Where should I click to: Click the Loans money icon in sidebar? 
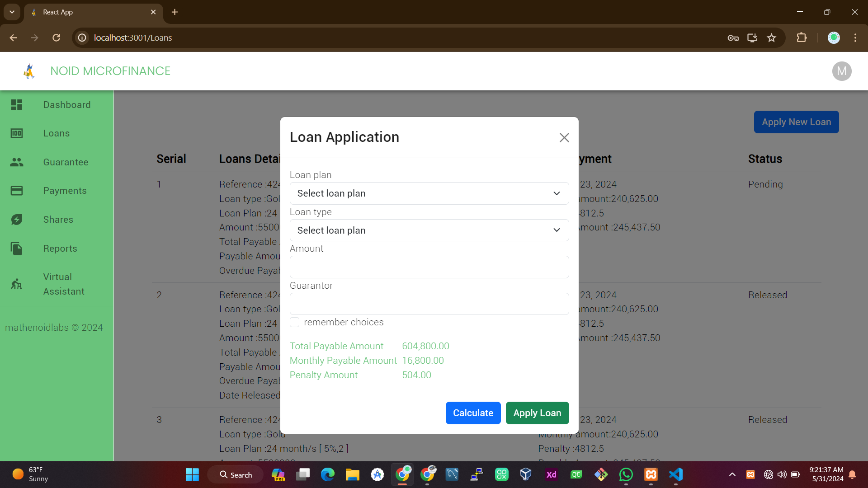[x=17, y=133]
